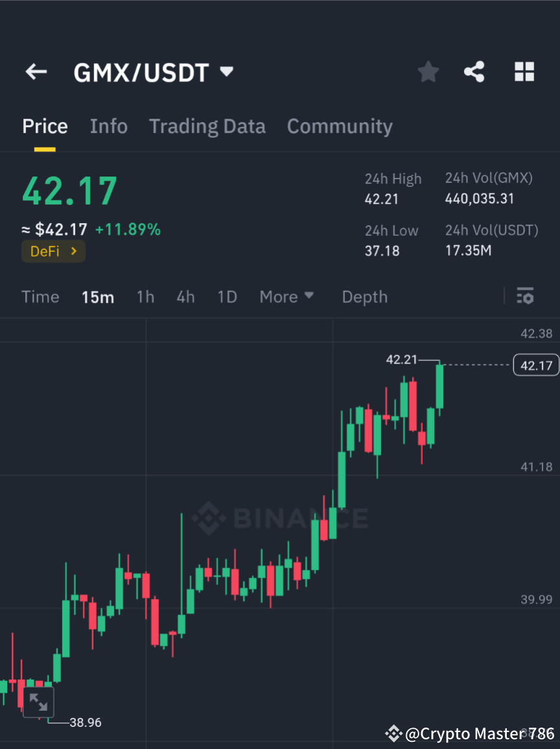This screenshot has height=749, width=560.
Task: Open the GMX/USDT pair selector dropdown
Action: 154,72
